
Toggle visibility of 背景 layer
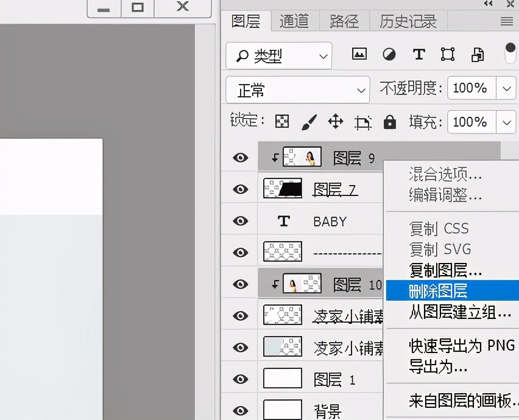(240, 410)
